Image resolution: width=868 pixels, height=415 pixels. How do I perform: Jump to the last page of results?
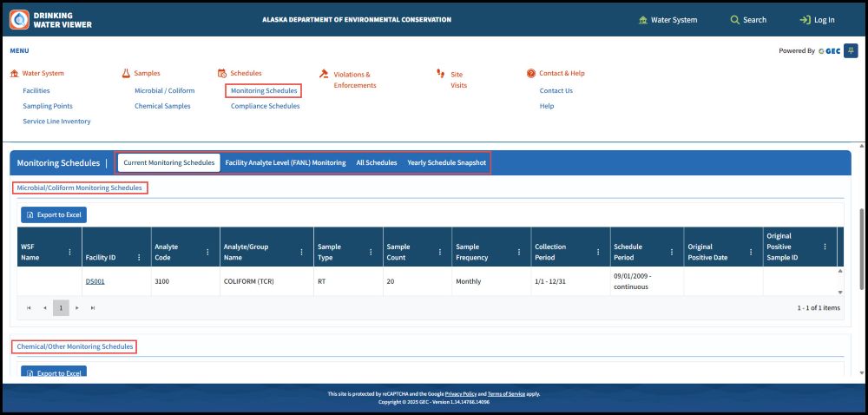[x=93, y=307]
